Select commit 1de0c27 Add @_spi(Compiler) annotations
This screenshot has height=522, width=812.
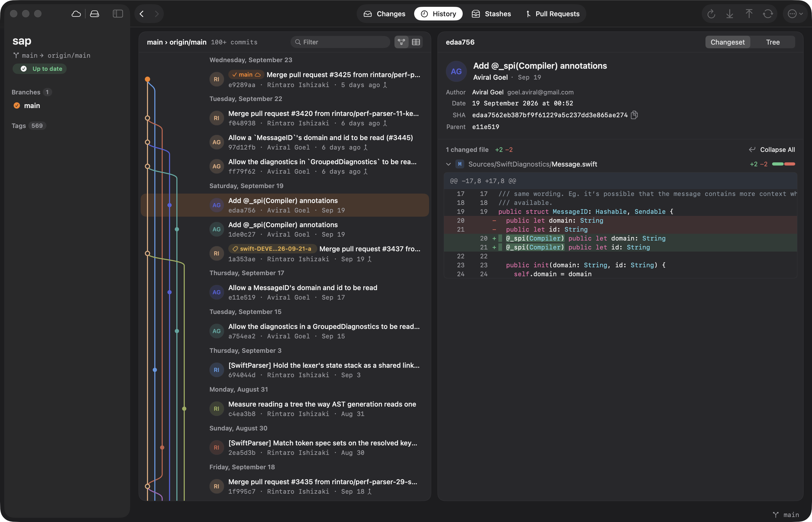click(285, 230)
